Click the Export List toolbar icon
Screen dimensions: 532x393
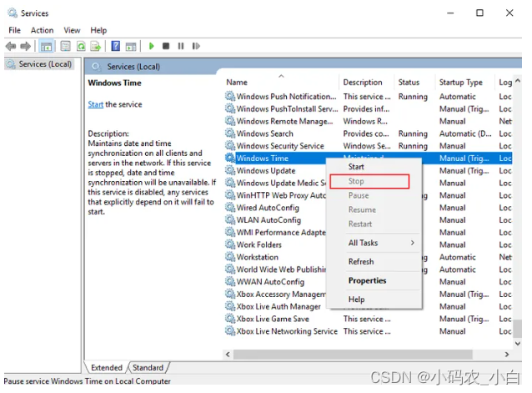click(97, 46)
